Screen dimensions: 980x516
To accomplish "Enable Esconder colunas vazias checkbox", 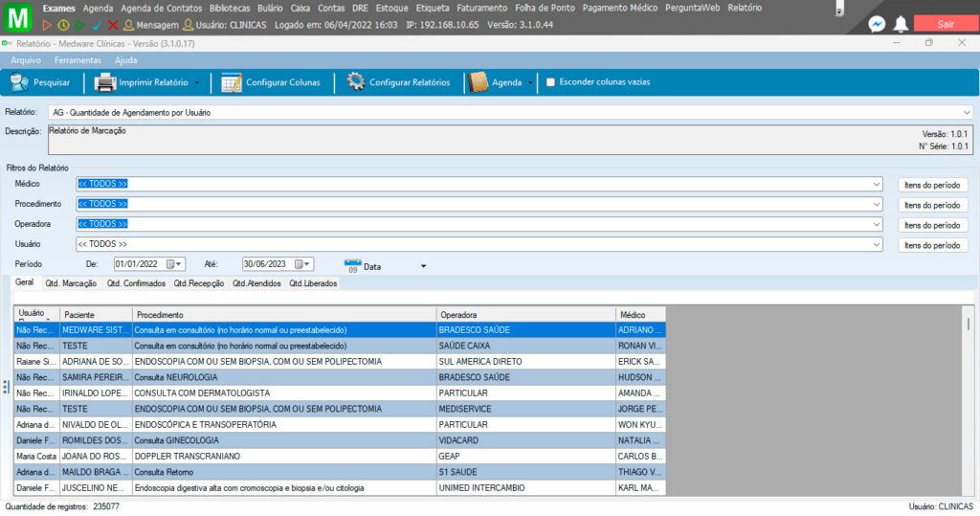I will pyautogui.click(x=550, y=82).
